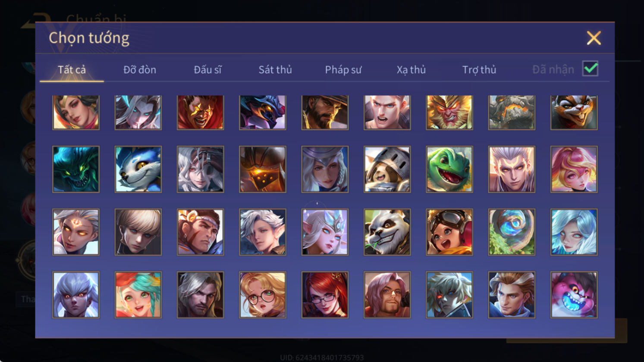This screenshot has width=644, height=362.
Task: Close the Chọn tướng dialog
Action: coord(594,38)
